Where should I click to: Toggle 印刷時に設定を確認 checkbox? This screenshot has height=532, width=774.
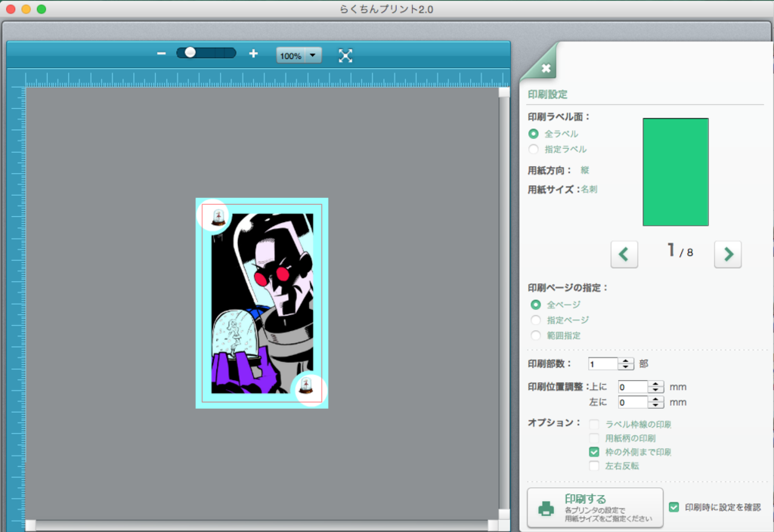click(673, 507)
